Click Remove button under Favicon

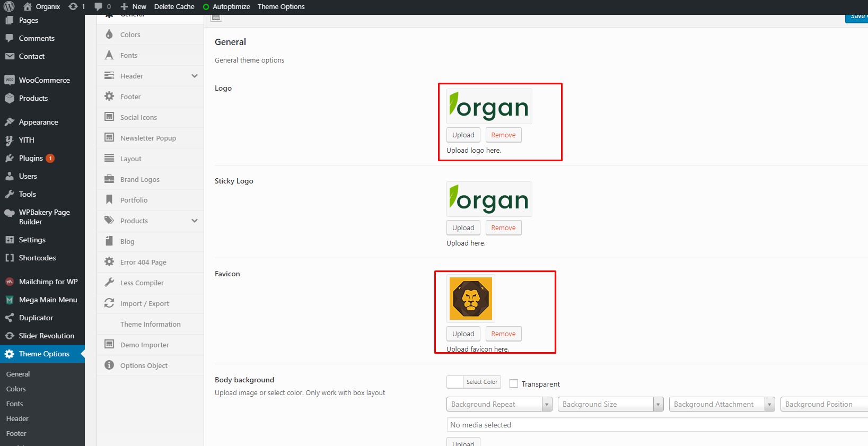[x=503, y=334]
